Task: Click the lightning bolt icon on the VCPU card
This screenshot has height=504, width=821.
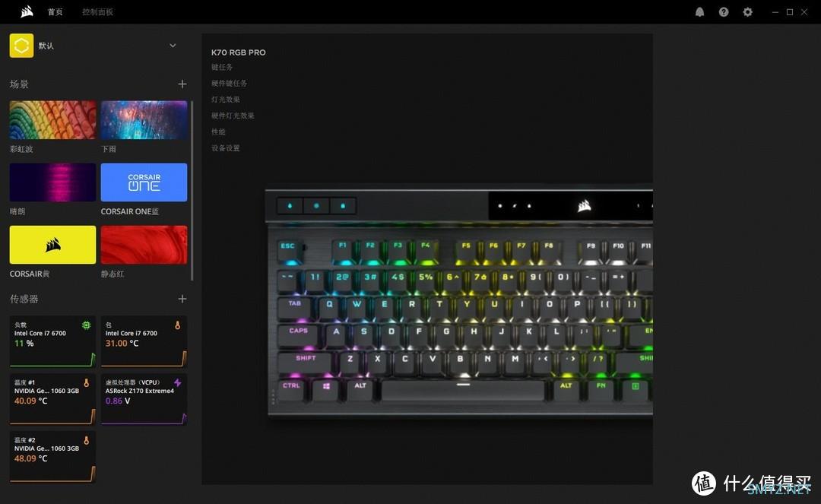Action: coord(177,382)
